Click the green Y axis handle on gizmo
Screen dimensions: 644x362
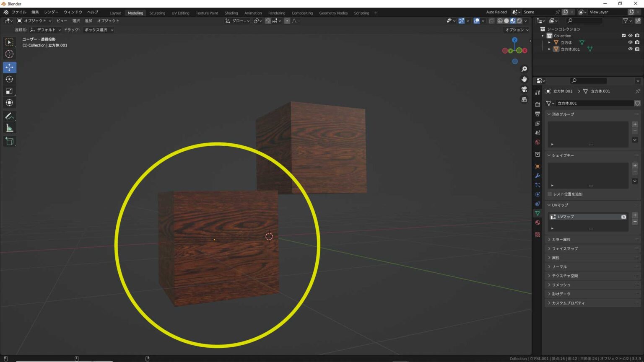510,51
